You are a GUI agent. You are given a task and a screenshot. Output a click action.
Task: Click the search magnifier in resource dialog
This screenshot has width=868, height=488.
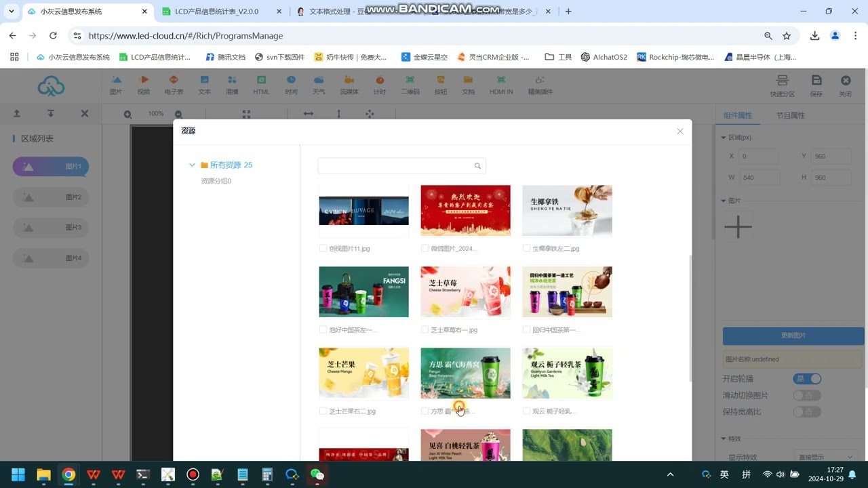tap(477, 166)
